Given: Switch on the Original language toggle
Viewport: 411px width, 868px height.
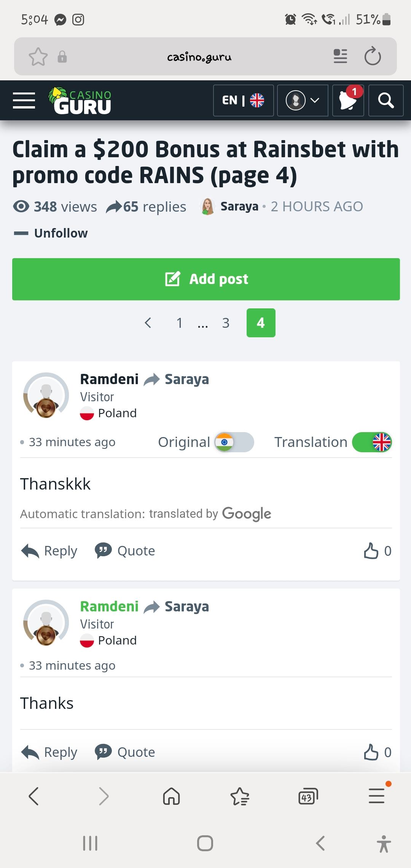Looking at the screenshot, I should (234, 442).
